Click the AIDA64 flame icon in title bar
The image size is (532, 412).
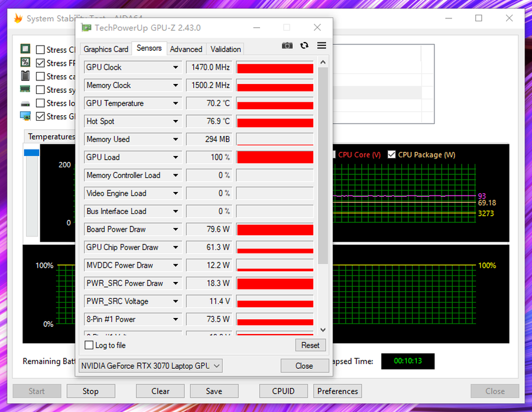(x=18, y=18)
